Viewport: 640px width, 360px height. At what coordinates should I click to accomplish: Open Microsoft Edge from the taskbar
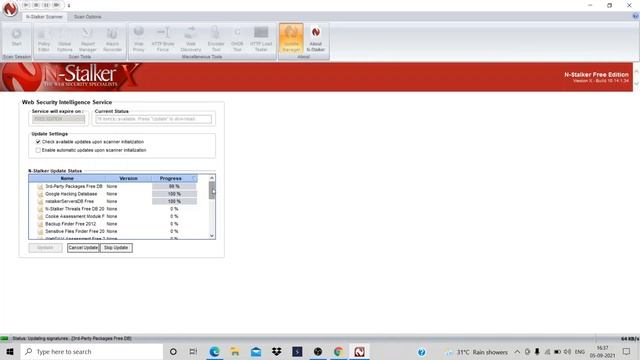click(214, 351)
